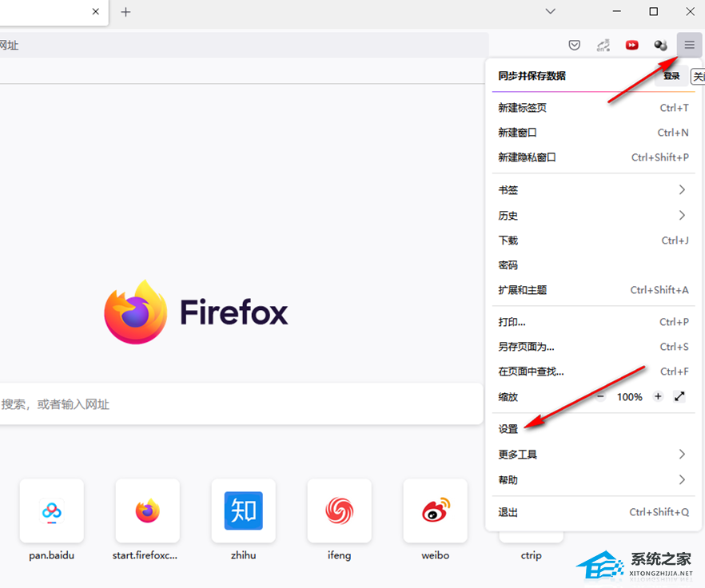Expand the 历史 history submenu
This screenshot has height=588, width=705.
(x=593, y=216)
